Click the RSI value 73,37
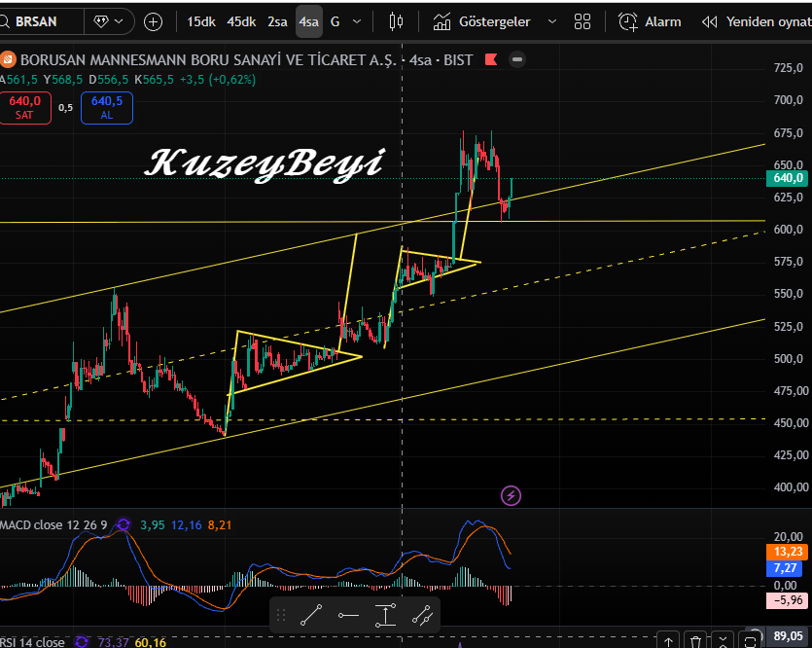The image size is (812, 648). pyautogui.click(x=113, y=642)
